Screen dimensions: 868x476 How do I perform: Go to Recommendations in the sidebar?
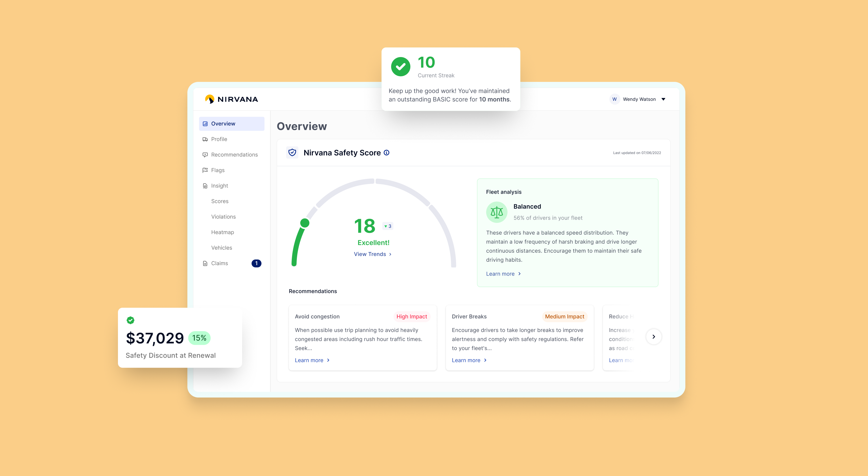click(x=234, y=155)
